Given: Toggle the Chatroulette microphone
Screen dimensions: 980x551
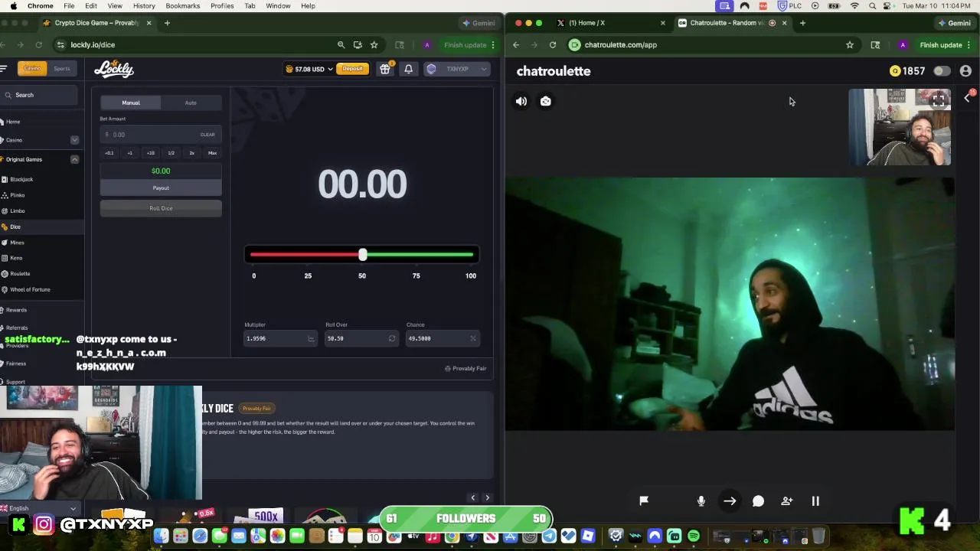Looking at the screenshot, I should [x=701, y=500].
